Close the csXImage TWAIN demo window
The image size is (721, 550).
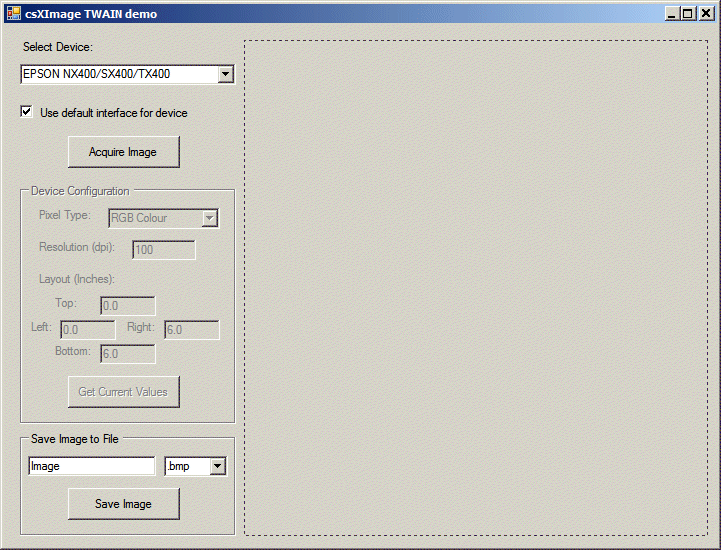click(706, 13)
